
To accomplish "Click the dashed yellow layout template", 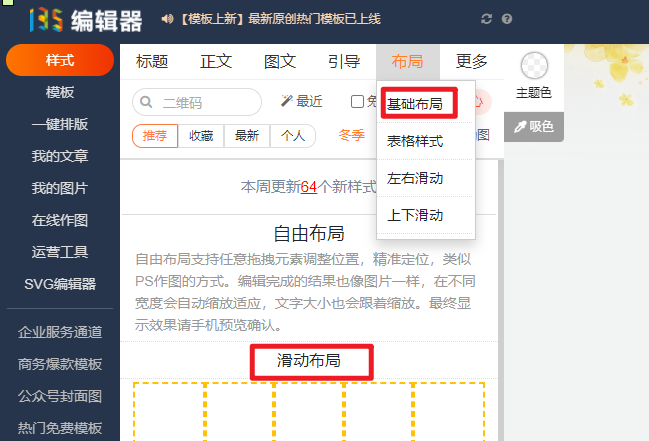I will (309, 412).
